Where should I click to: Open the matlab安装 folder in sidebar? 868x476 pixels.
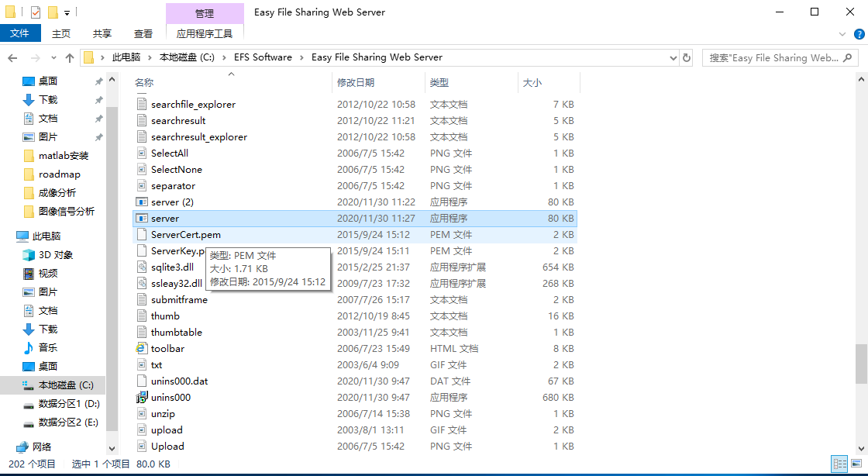63,156
